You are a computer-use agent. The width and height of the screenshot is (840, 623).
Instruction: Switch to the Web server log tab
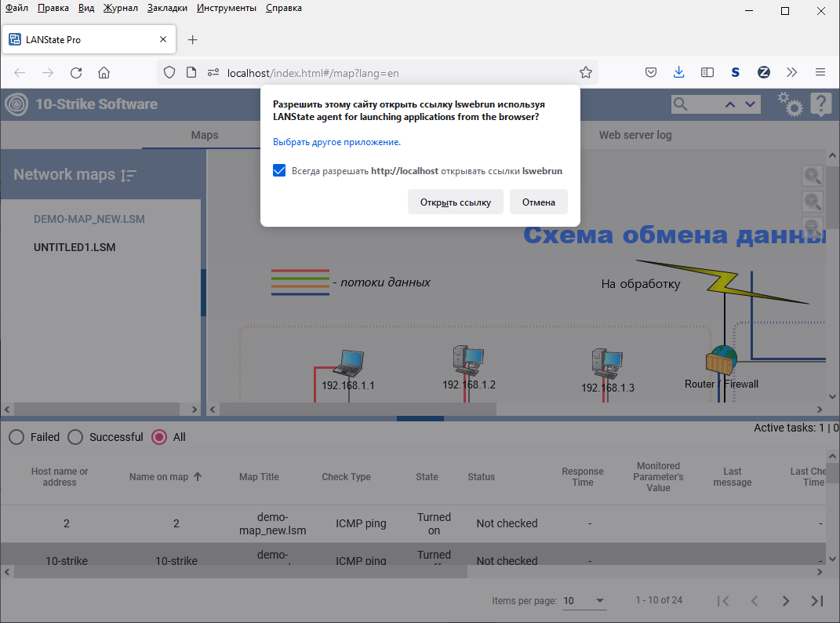coord(635,135)
